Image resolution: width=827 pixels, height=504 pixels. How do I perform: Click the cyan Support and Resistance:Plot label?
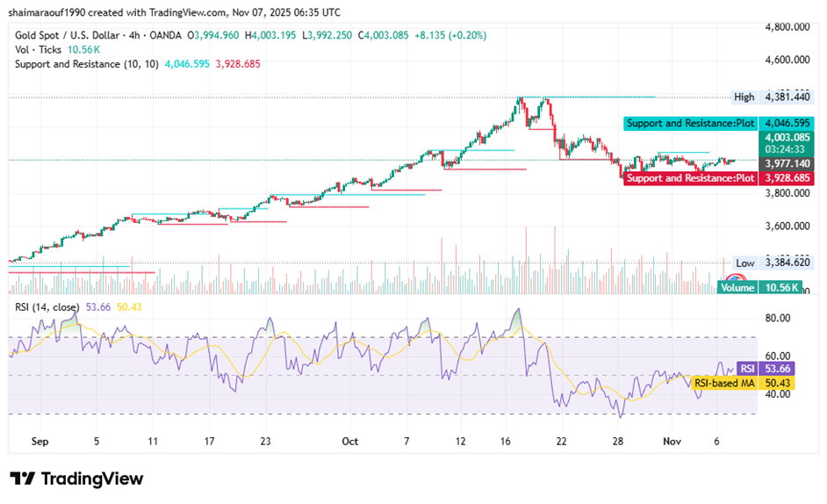coord(690,124)
